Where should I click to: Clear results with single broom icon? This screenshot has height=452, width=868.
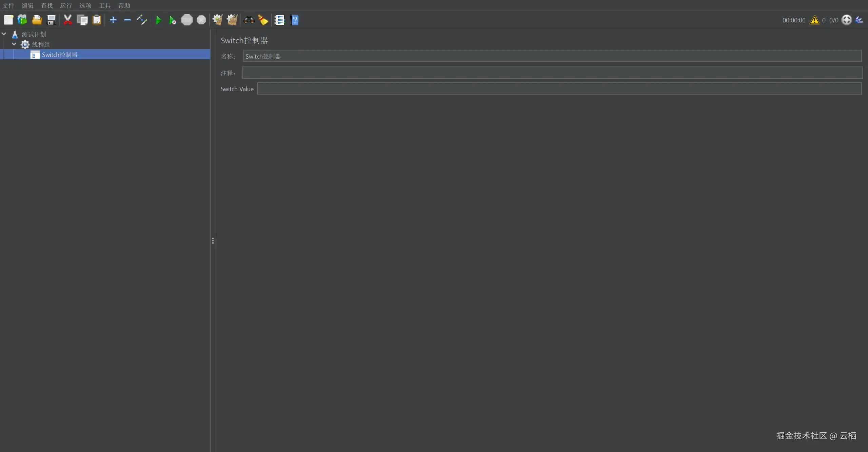(217, 20)
